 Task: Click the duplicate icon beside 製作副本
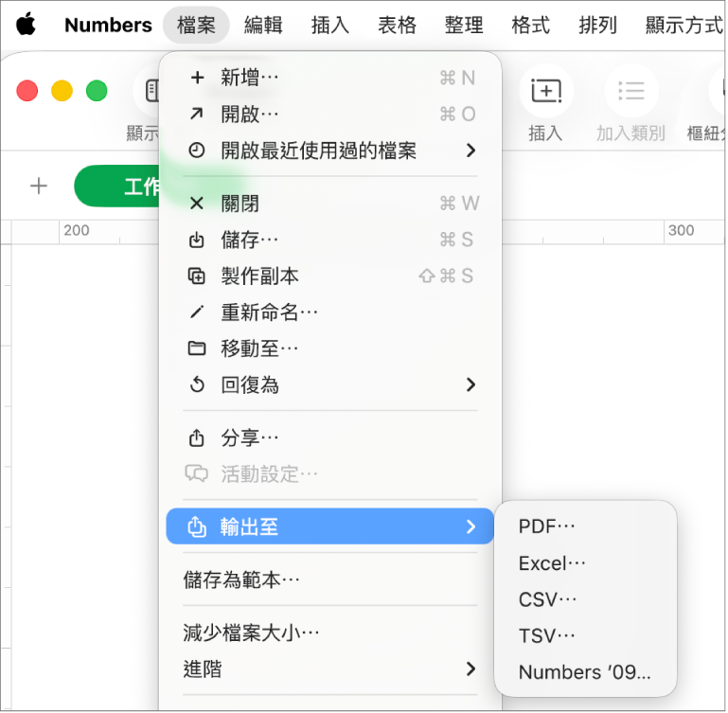(x=196, y=276)
